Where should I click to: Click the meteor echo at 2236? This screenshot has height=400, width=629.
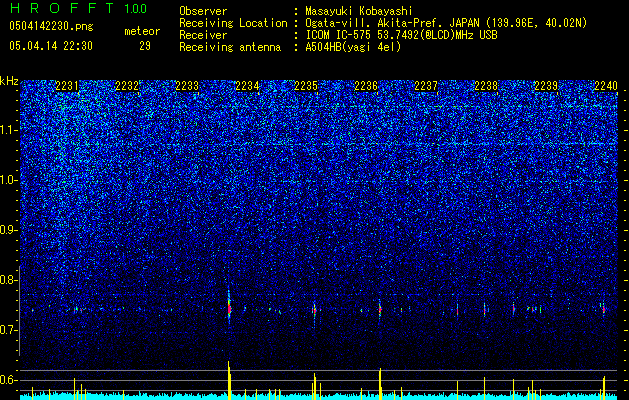[x=379, y=309]
